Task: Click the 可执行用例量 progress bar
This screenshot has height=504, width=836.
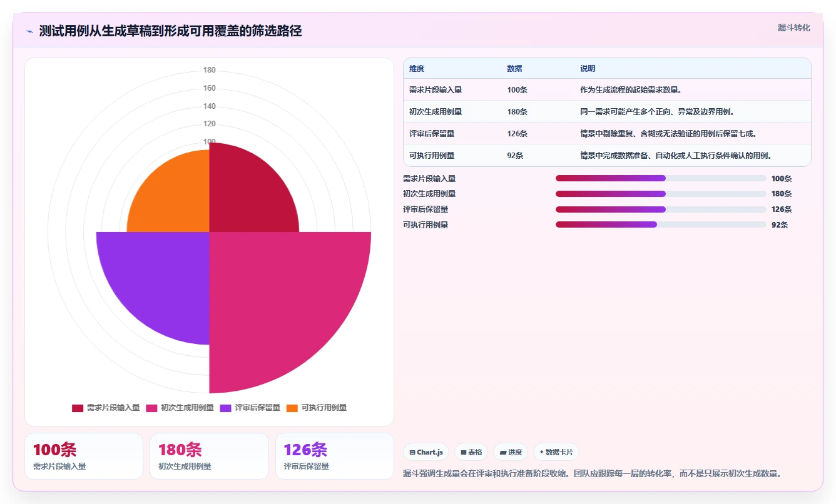Action: tap(661, 224)
